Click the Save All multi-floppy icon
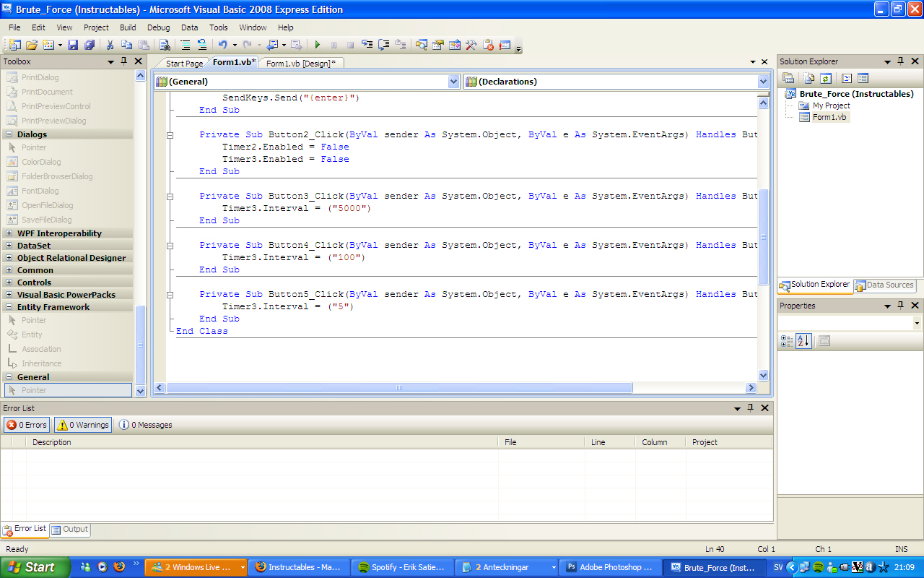This screenshot has width=924, height=578. [x=89, y=45]
